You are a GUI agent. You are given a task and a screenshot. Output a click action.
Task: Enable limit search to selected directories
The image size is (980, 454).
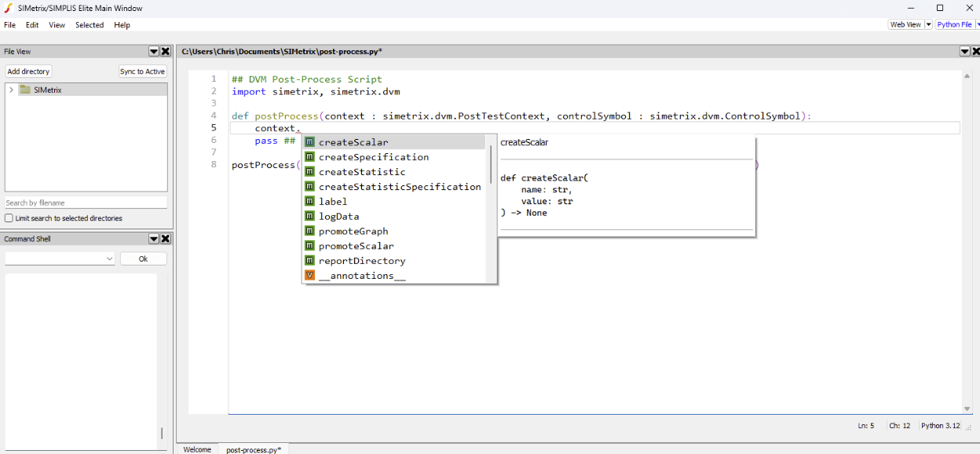[x=7, y=218]
